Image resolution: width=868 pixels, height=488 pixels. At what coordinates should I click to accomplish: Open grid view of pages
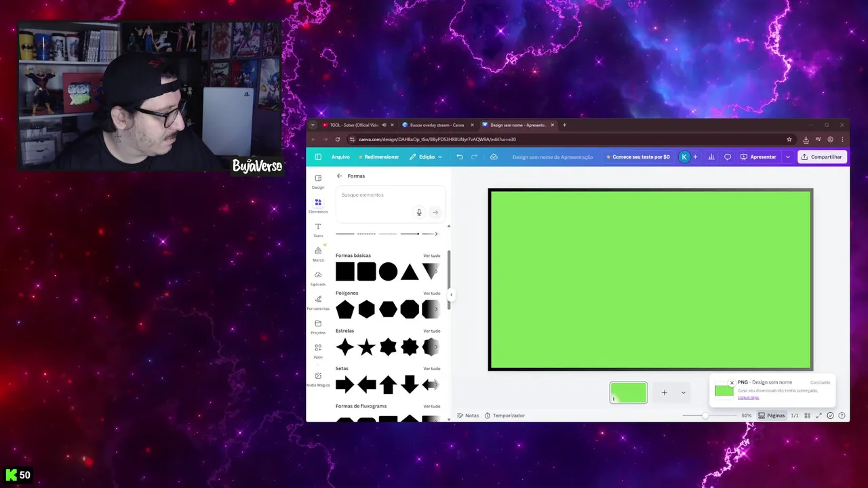[x=807, y=415]
